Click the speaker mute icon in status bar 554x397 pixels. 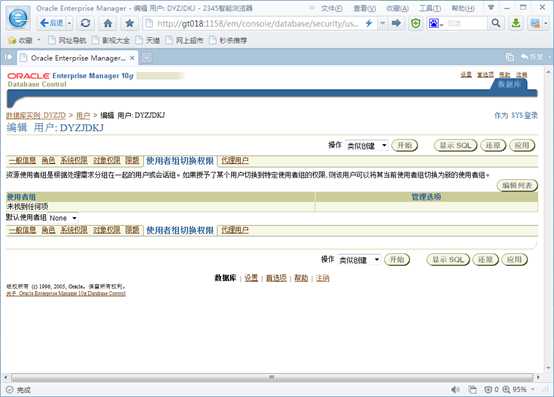455,389
